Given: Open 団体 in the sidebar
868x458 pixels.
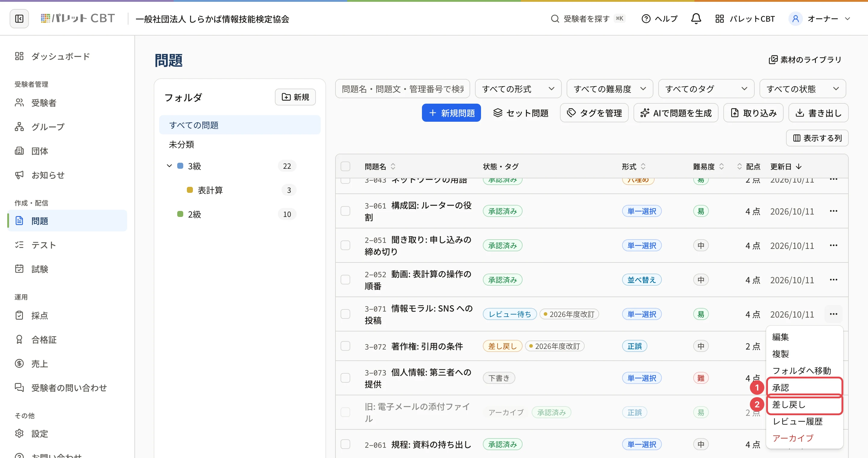Looking at the screenshot, I should (x=68, y=151).
